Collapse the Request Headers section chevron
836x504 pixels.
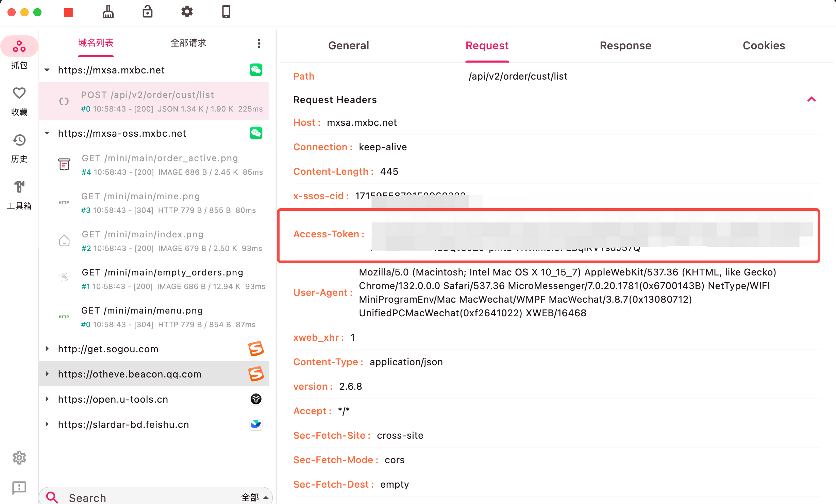click(x=812, y=100)
